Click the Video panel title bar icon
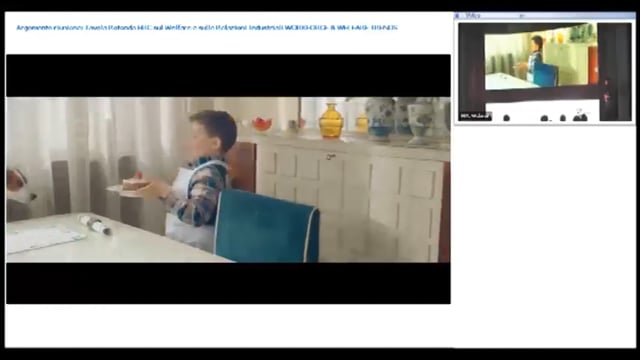Image resolution: width=640 pixels, height=360 pixels. (x=457, y=16)
